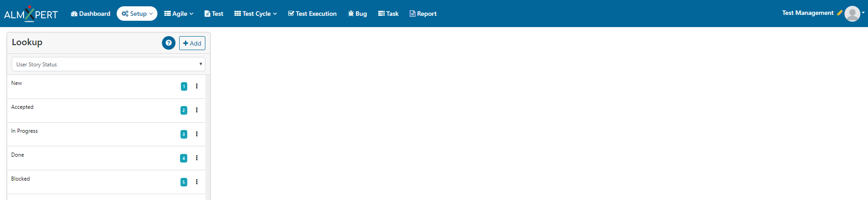Select the Accepted status text
Image resolution: width=868 pixels, height=200 pixels.
click(22, 107)
